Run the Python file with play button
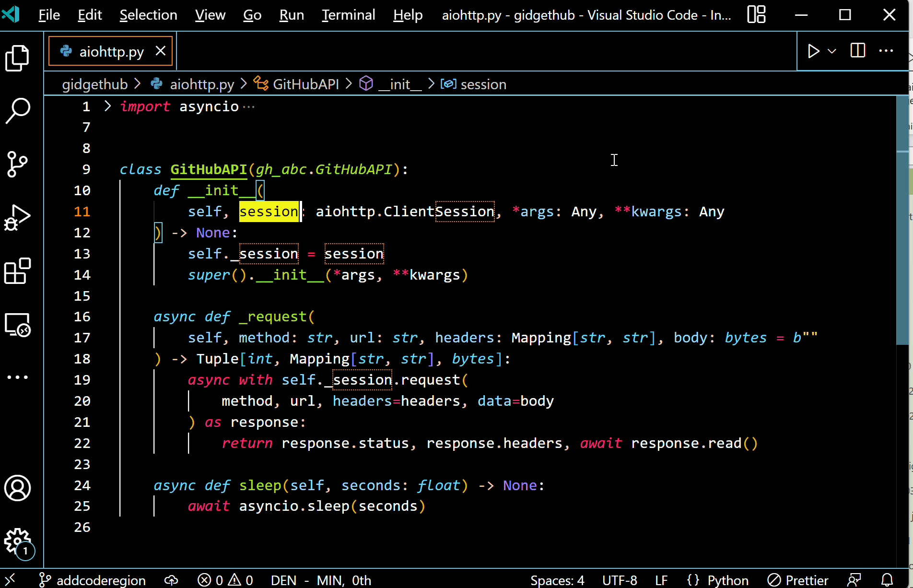This screenshot has height=588, width=913. (x=813, y=51)
